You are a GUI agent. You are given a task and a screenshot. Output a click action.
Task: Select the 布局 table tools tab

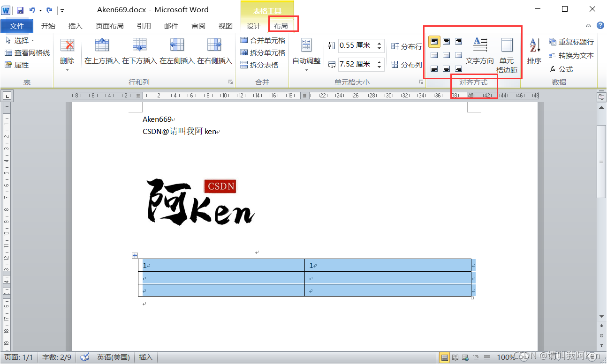281,26
